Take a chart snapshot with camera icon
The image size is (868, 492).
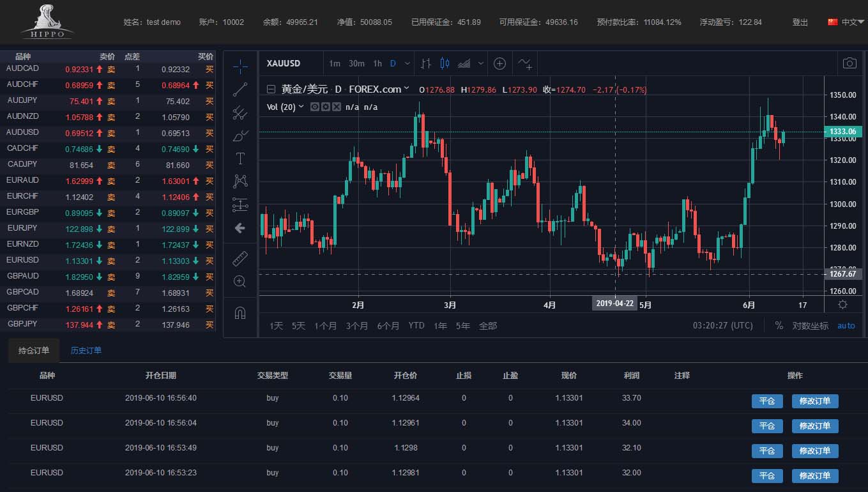tap(849, 63)
